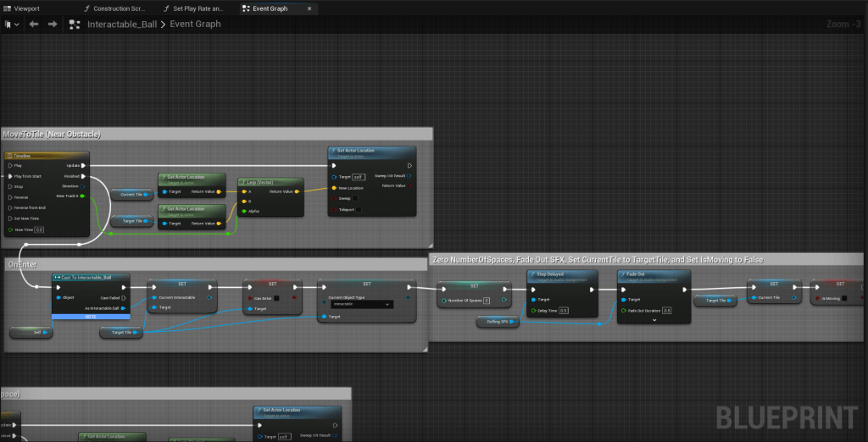Click the Finished output pin on Timeline
868x442 pixels.
point(83,175)
